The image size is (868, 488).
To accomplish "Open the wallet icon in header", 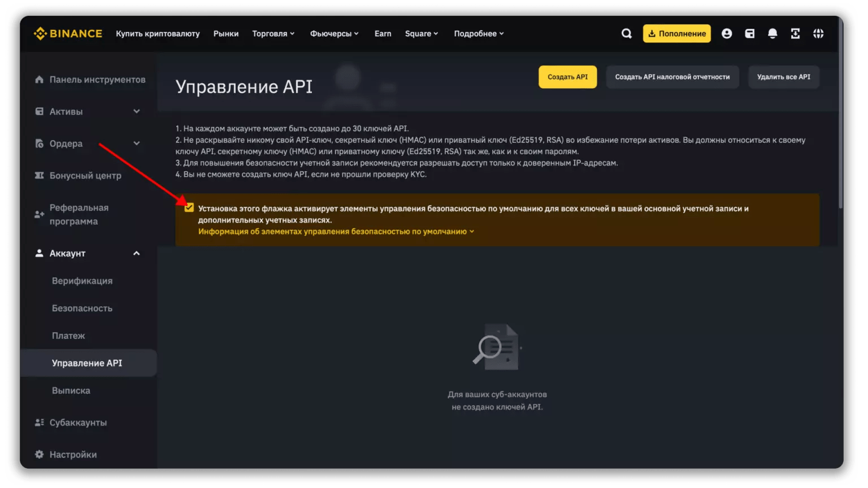I will tap(750, 34).
